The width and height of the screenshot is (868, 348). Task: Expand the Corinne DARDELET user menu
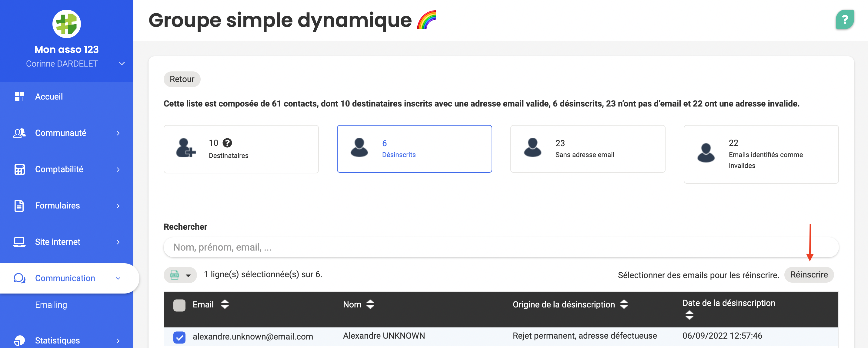122,64
